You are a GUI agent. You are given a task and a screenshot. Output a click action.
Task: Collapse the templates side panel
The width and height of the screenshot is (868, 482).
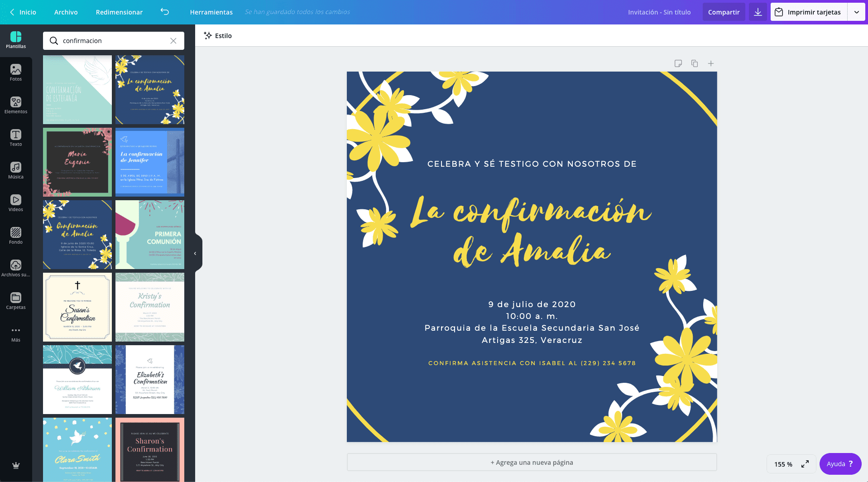[x=195, y=253]
